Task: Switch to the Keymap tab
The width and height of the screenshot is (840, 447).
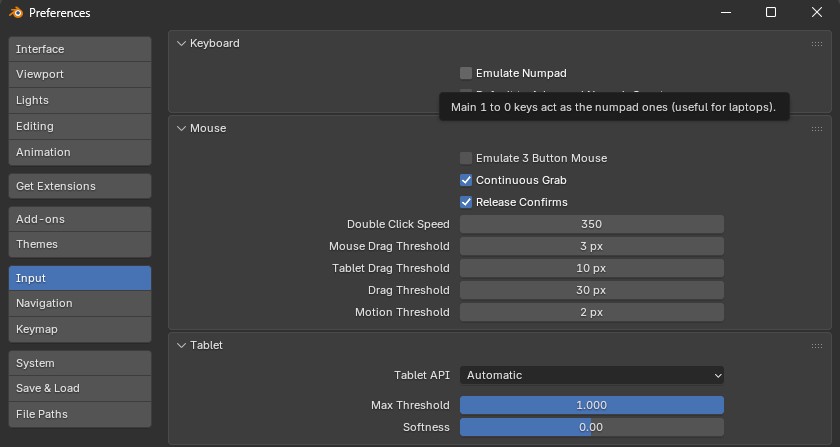Action: point(80,329)
